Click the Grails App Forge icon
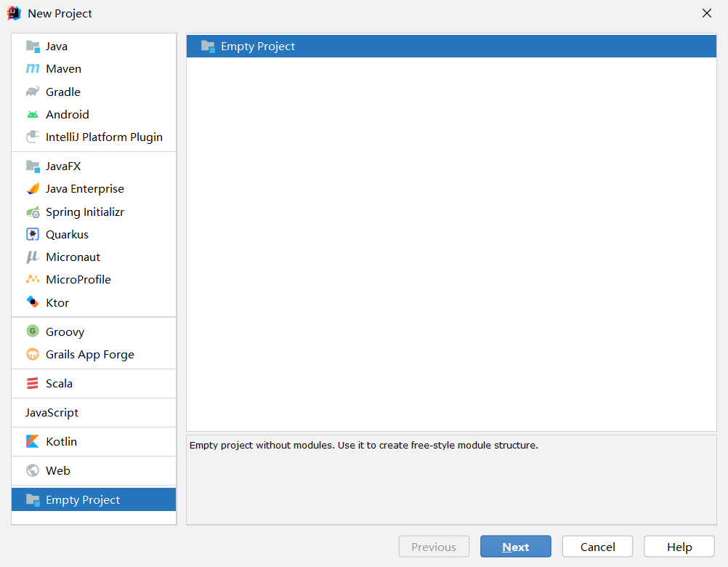This screenshot has width=728, height=567. 33,354
